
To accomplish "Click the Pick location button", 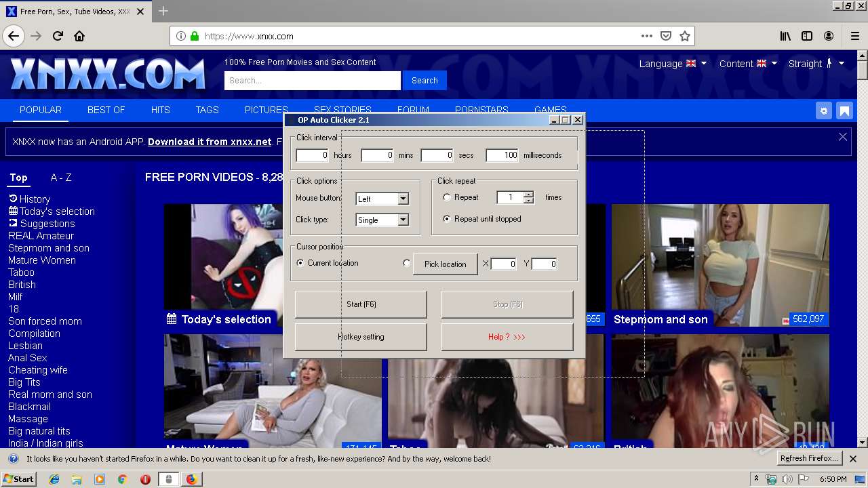I will coord(446,264).
